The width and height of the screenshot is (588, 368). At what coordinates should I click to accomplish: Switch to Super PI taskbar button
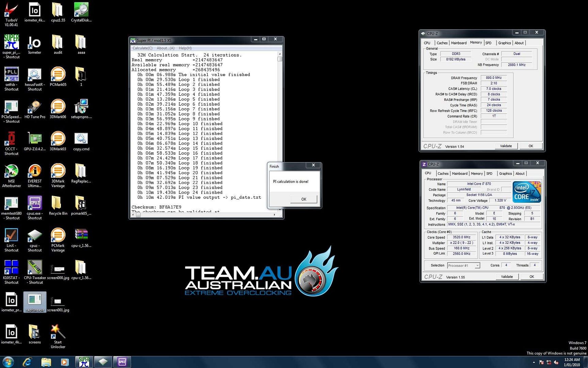pos(84,362)
